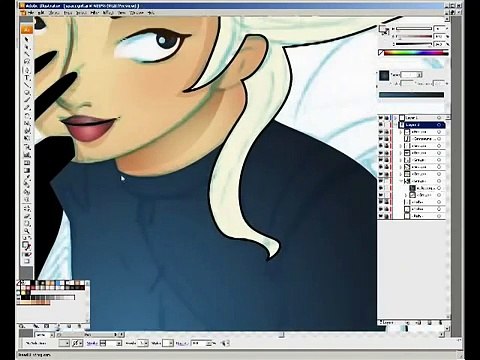Toggle visibility of the Compound Path sublayer
Screen dimensions: 480x360
pyautogui.click(x=381, y=139)
